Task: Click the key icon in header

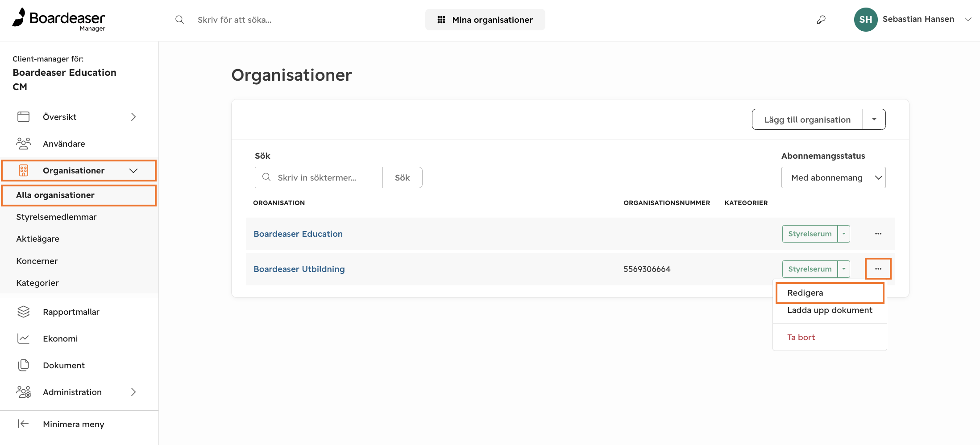Action: pos(821,20)
